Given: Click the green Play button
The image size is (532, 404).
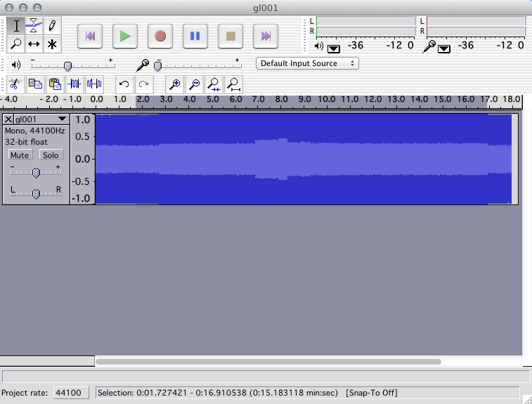Looking at the screenshot, I should point(125,36).
